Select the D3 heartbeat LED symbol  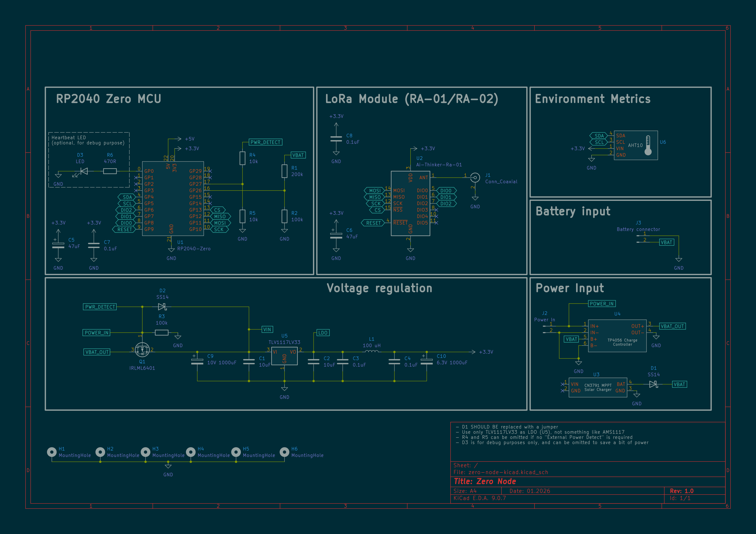click(84, 171)
